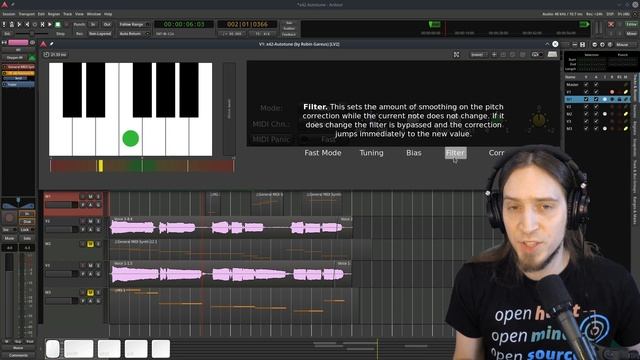Select the Fast Mode help label
This screenshot has width=640, height=360.
point(323,153)
